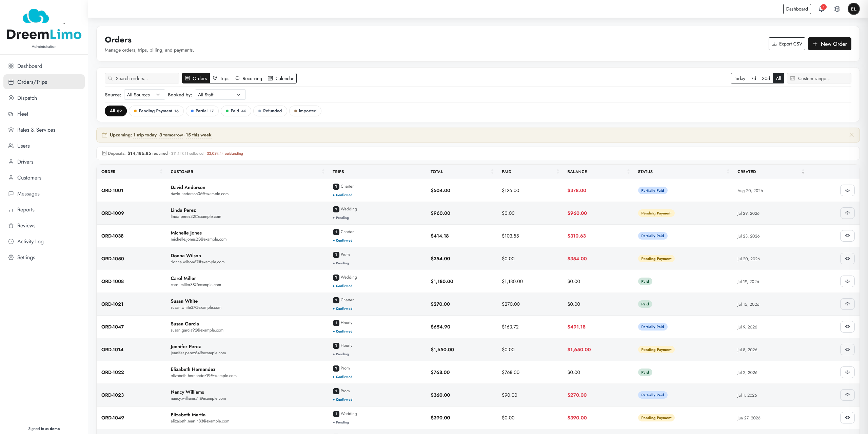868x434 pixels.
Task: Click the '3 tomorrow' link in banner
Action: (x=171, y=135)
